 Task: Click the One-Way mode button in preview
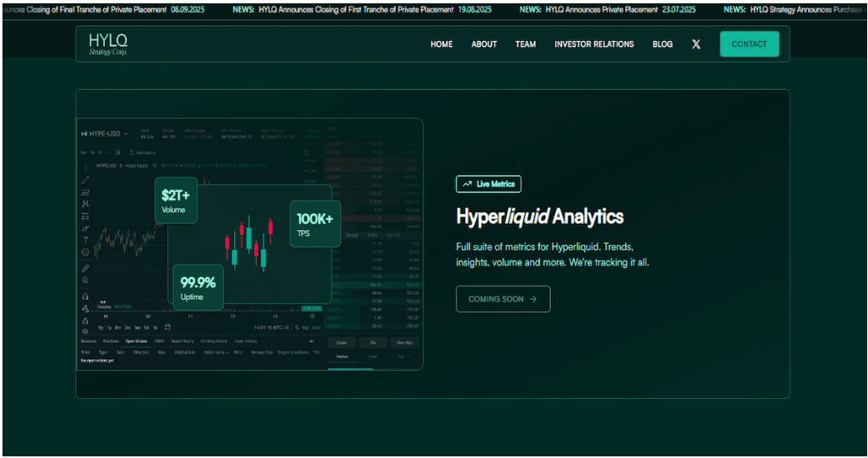[x=404, y=343]
